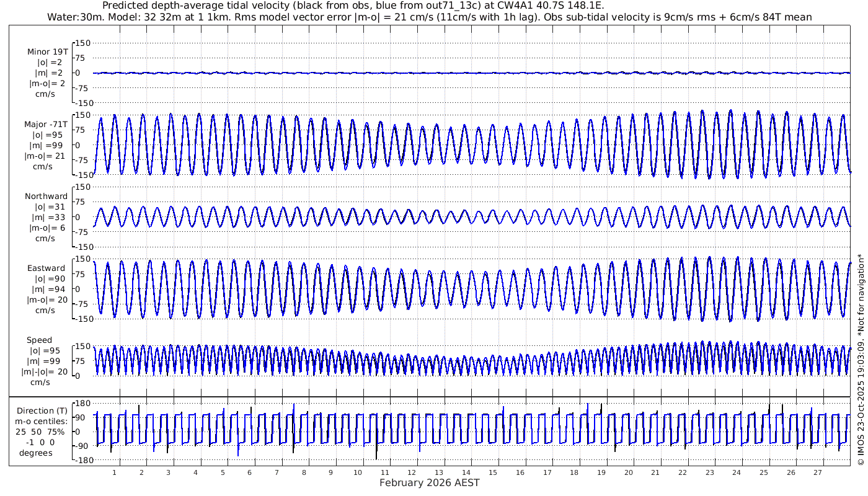Screen dimensions: 868x496
Task: Click the 'Speed' panel label
Action: pos(39,340)
